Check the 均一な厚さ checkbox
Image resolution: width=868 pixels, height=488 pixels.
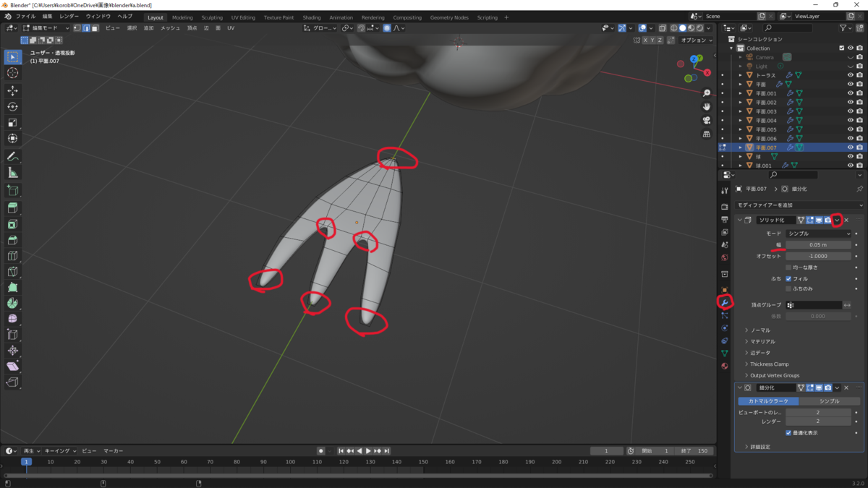coord(788,267)
